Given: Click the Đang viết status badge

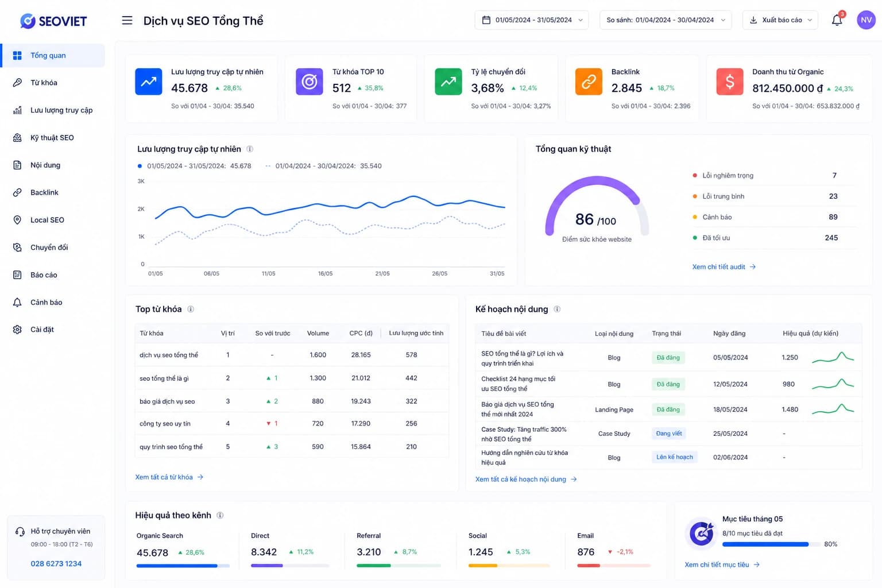Looking at the screenshot, I should pyautogui.click(x=669, y=434).
